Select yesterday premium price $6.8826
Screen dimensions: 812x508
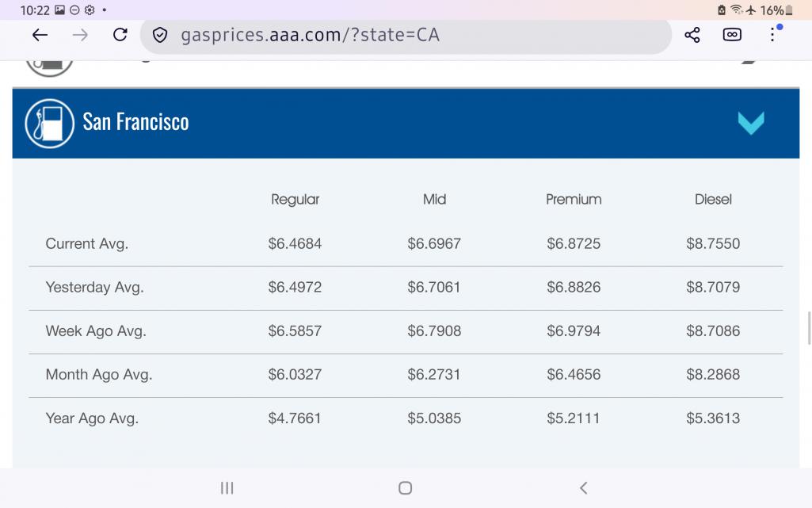pos(574,287)
